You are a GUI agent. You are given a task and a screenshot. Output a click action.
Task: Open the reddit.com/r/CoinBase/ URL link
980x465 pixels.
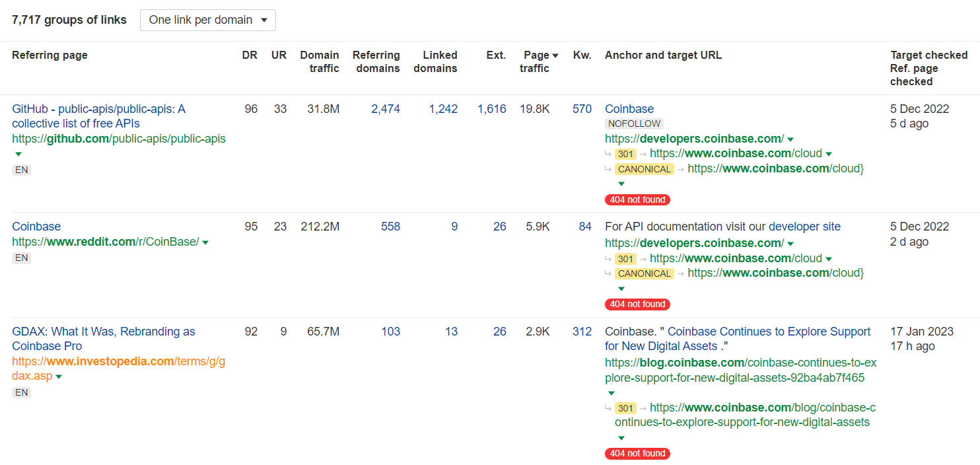click(106, 242)
